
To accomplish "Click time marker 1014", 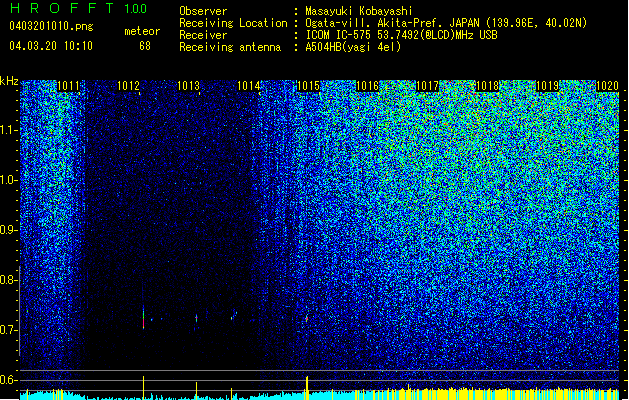I will tap(248, 86).
